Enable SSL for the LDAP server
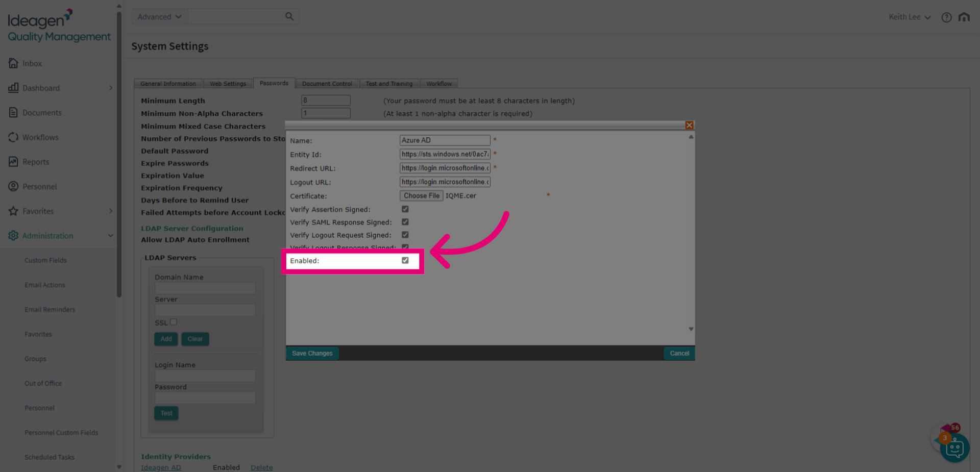 click(x=173, y=322)
